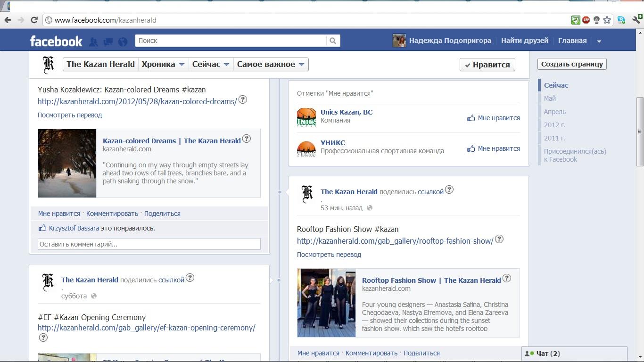Like Unics Kazan, BC via Мне нравится
This screenshot has height=362, width=644.
[x=494, y=118]
